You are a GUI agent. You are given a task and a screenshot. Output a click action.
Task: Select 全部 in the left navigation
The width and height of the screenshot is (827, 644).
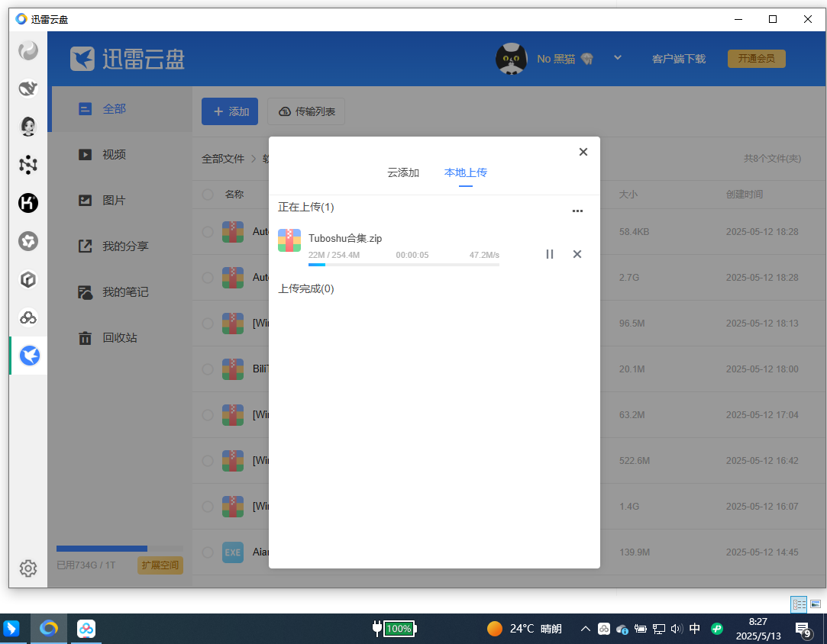(x=122, y=109)
